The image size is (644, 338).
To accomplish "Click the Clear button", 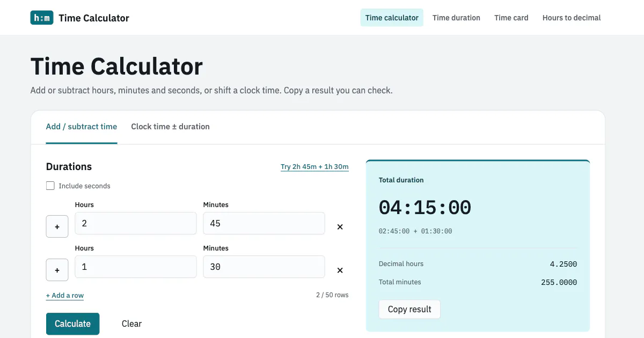I will [131, 324].
